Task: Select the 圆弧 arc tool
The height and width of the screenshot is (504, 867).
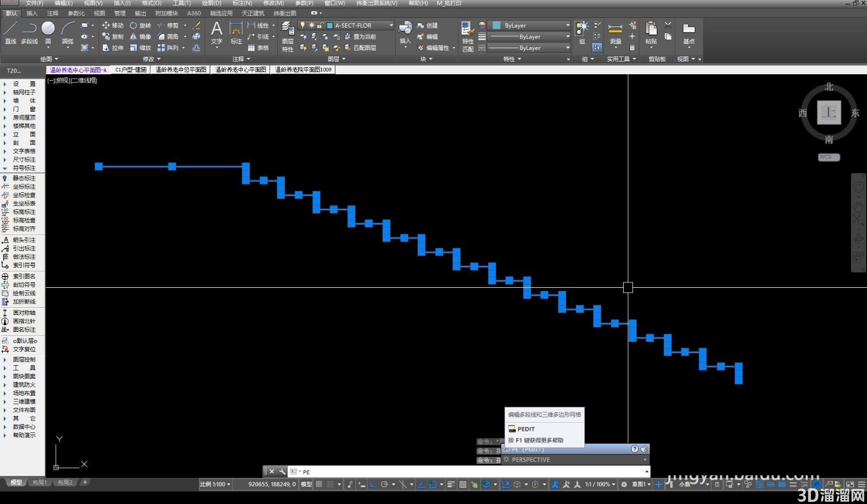Action: pos(68,33)
